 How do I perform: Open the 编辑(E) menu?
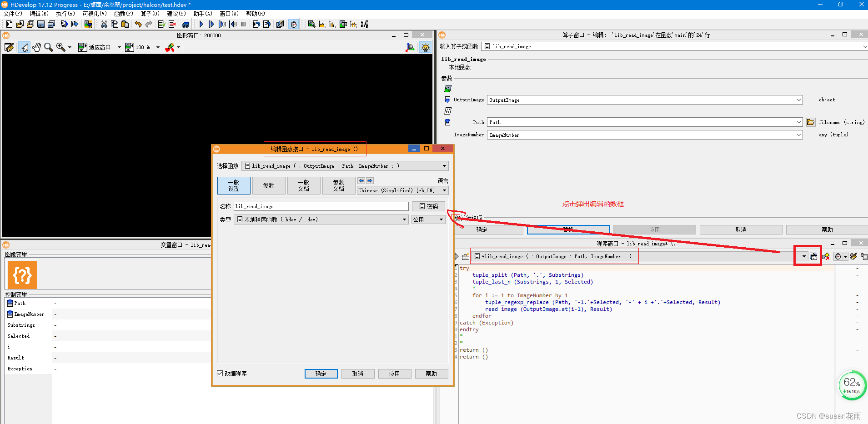(x=39, y=14)
